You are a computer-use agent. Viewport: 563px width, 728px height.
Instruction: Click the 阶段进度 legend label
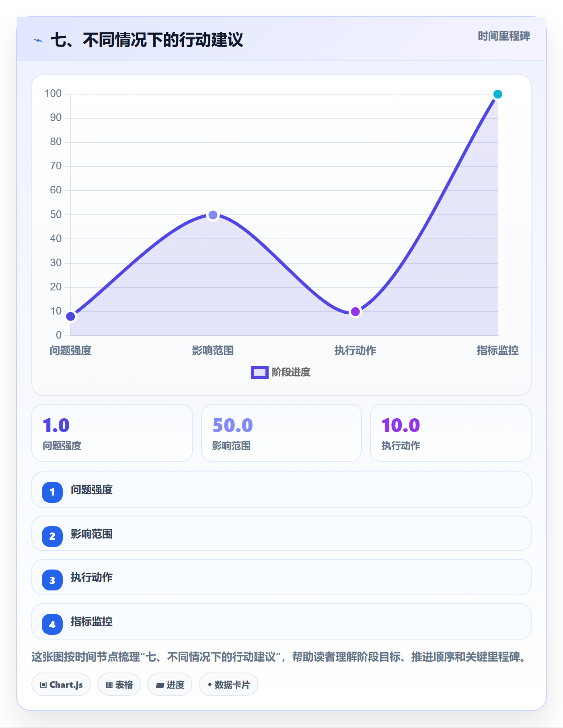(x=291, y=372)
